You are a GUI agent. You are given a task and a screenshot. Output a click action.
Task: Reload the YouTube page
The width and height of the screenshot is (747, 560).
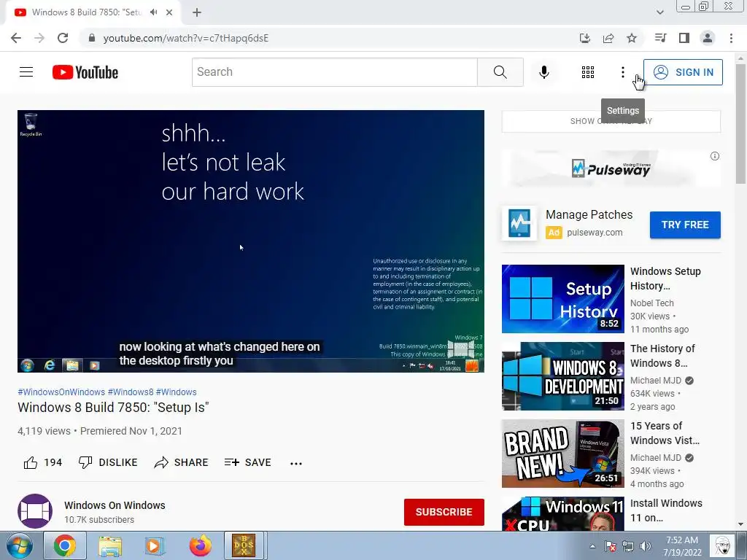[63, 38]
